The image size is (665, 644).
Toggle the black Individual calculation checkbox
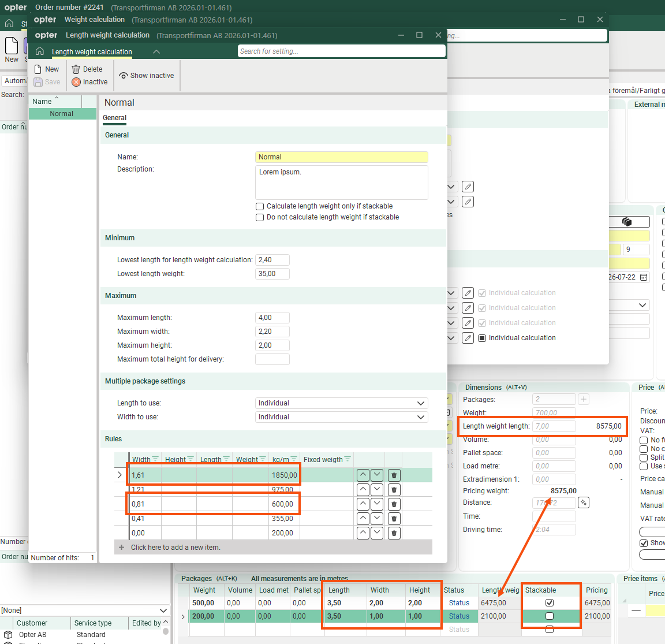point(482,338)
